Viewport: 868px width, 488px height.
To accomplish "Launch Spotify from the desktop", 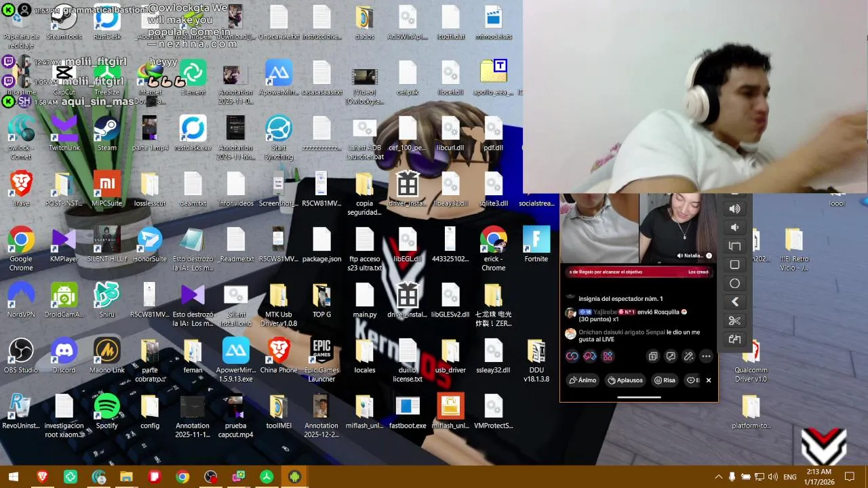I will 106,411.
